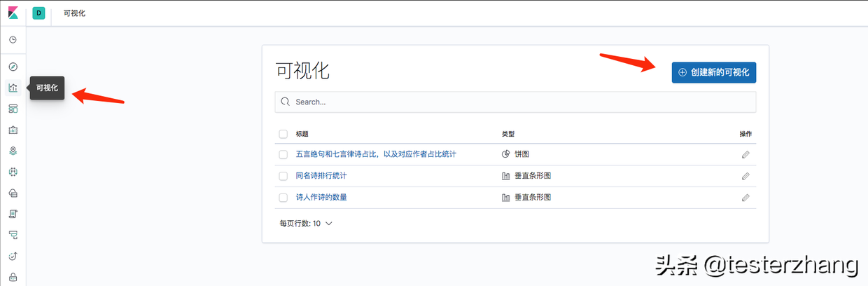
Task: Open the Canvas icon in sidebar
Action: pos(13,130)
